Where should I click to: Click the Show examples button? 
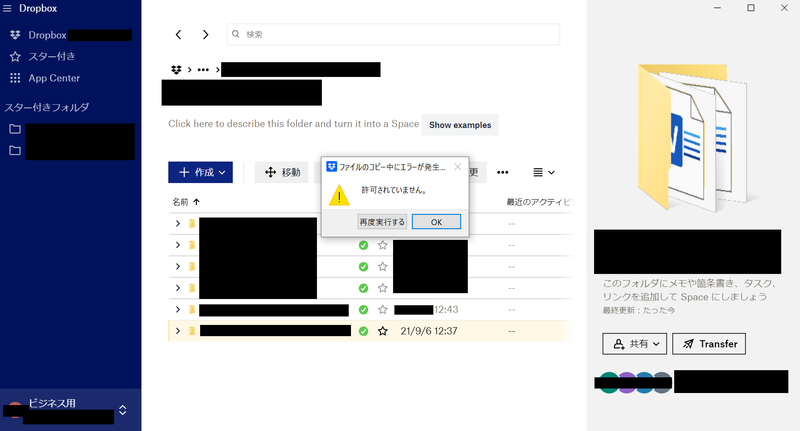click(x=460, y=125)
